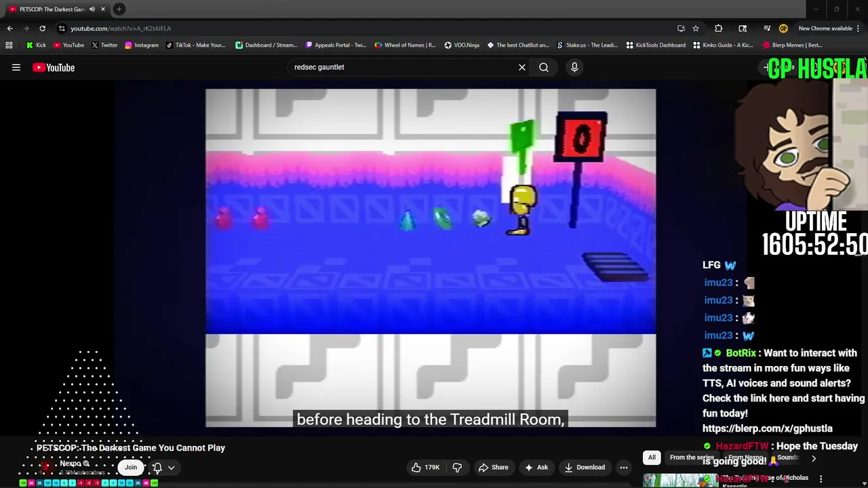This screenshot has width=868, height=488.
Task: Close the PETSCOP browser tab
Action: click(103, 9)
